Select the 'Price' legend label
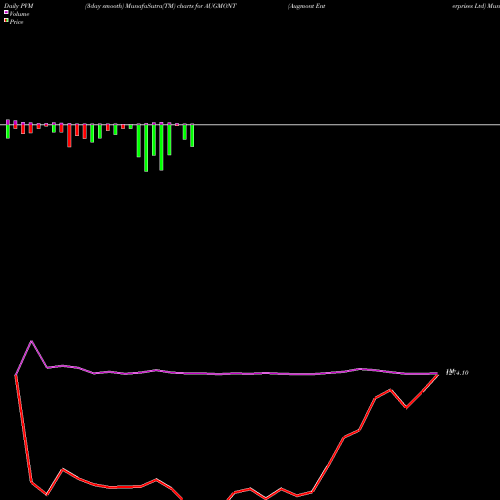500x500 pixels. 16,22
